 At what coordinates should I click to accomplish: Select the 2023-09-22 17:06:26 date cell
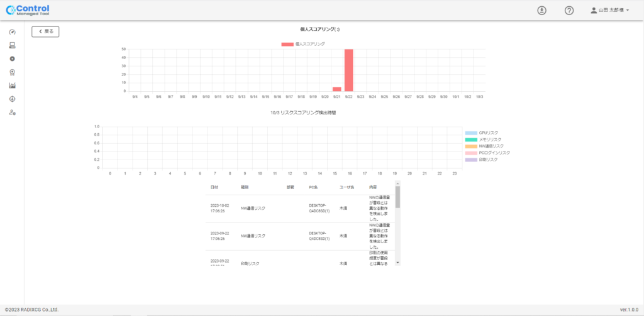219,236
